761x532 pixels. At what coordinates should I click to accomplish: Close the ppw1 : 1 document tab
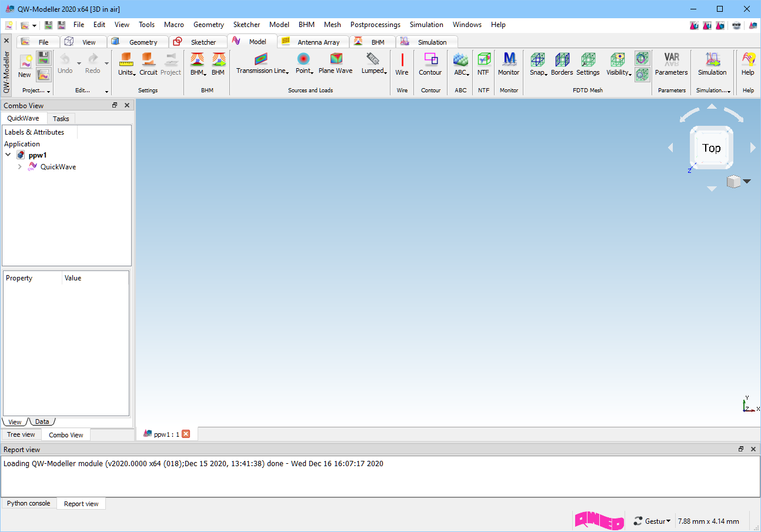(186, 434)
